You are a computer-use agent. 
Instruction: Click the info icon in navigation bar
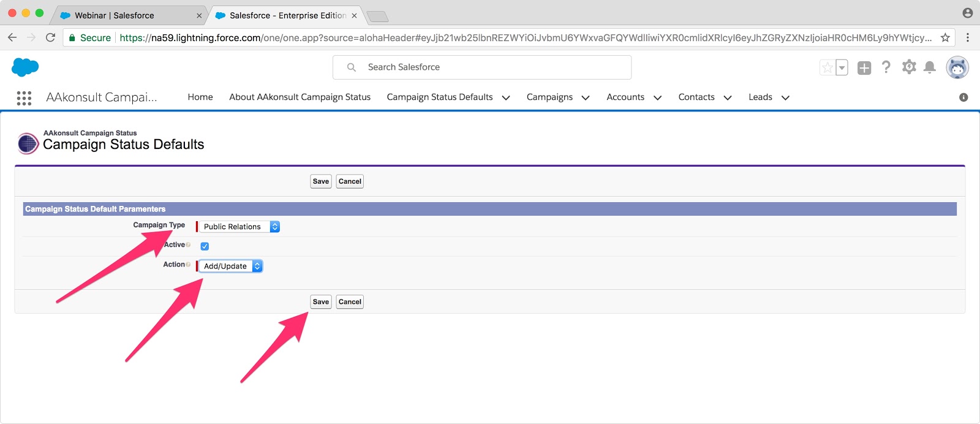coord(963,97)
